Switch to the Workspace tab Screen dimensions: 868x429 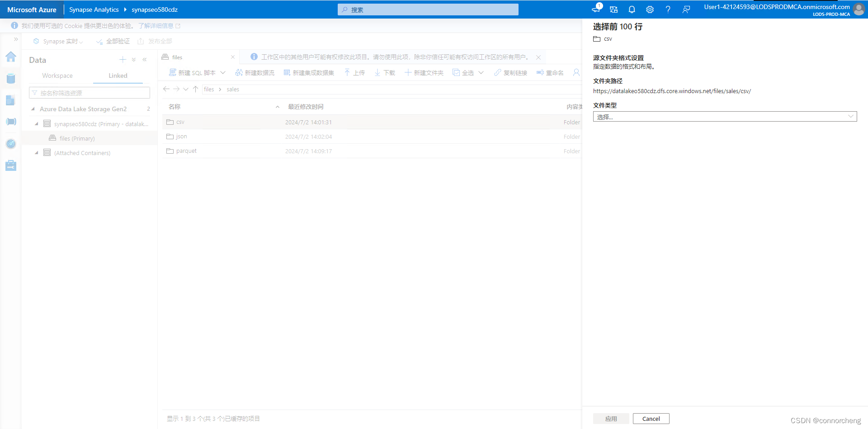[57, 75]
